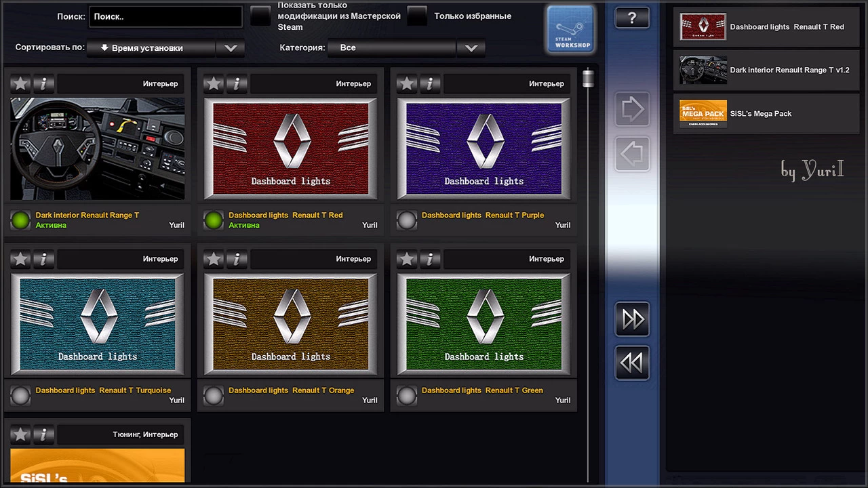
Task: Toggle 'Показать только модификации из Мастерской Steam' checkbox
Action: [x=260, y=16]
